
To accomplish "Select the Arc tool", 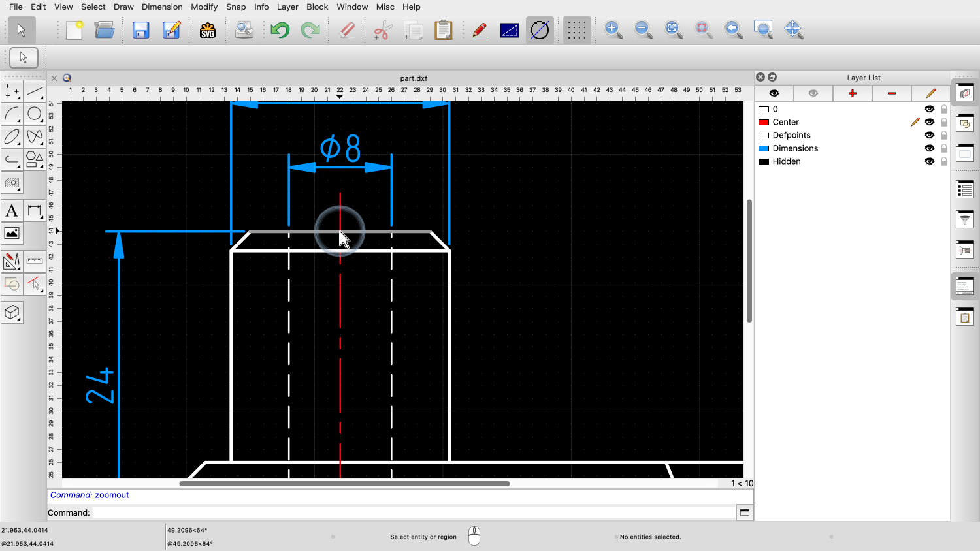I will click(x=12, y=114).
